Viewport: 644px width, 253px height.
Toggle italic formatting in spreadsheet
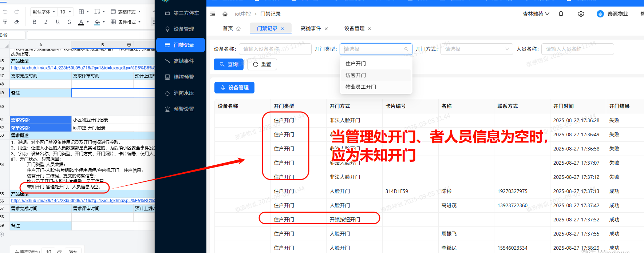[x=46, y=22]
